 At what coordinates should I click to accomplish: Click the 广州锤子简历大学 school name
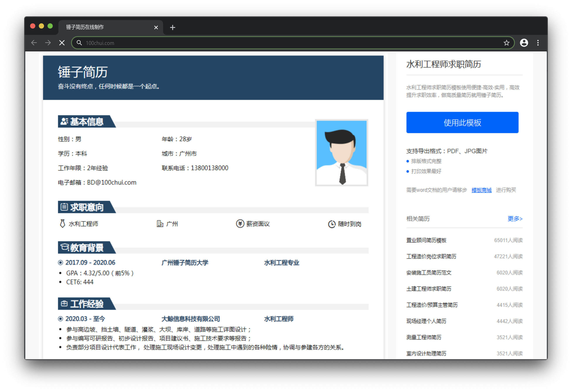185,262
